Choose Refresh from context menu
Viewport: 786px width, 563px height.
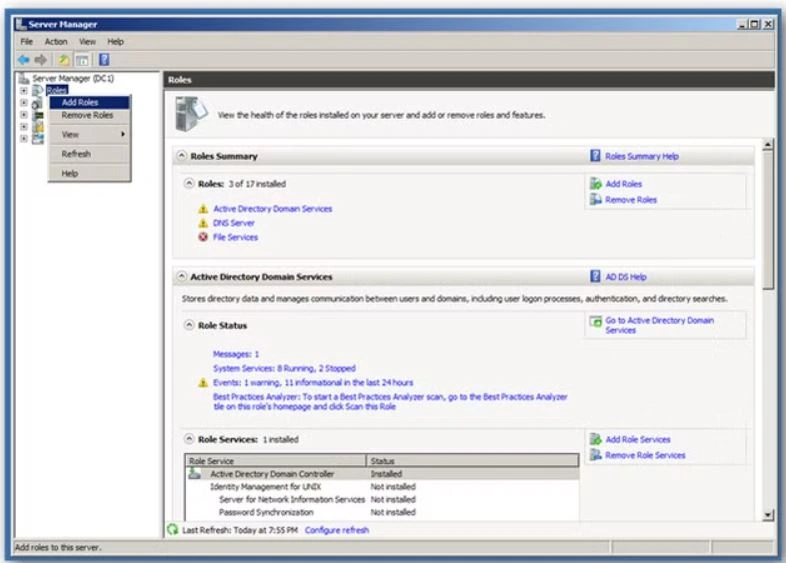click(90, 154)
